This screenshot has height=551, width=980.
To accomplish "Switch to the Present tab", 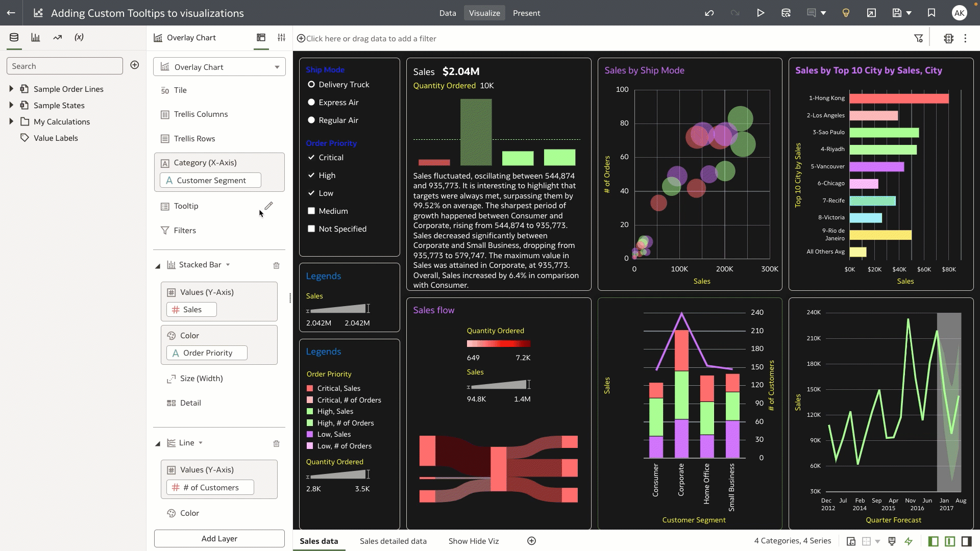I will (x=526, y=13).
